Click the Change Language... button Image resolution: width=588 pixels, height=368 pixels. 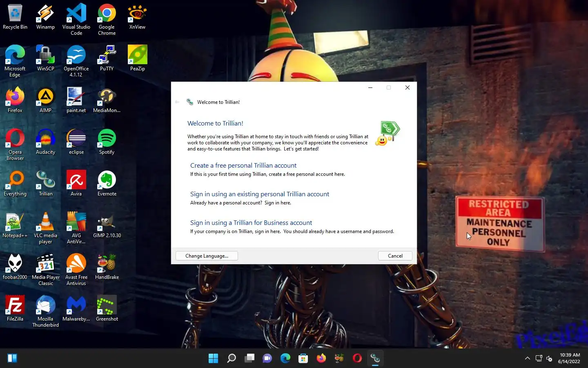click(207, 256)
